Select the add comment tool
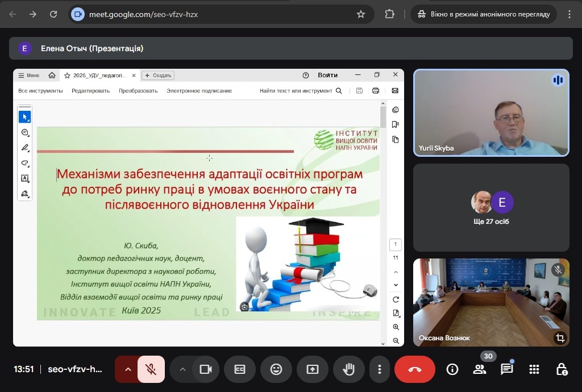The image size is (582, 392). pyautogui.click(x=25, y=132)
